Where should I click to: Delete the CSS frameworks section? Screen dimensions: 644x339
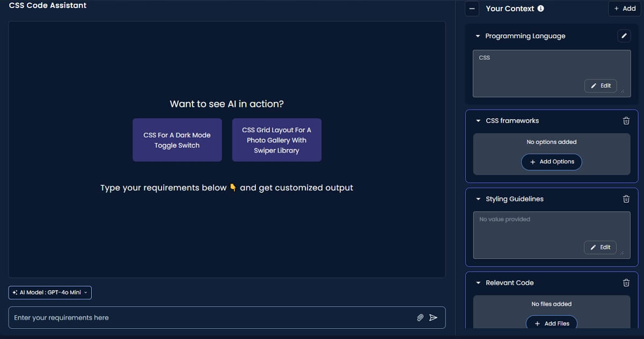(626, 121)
